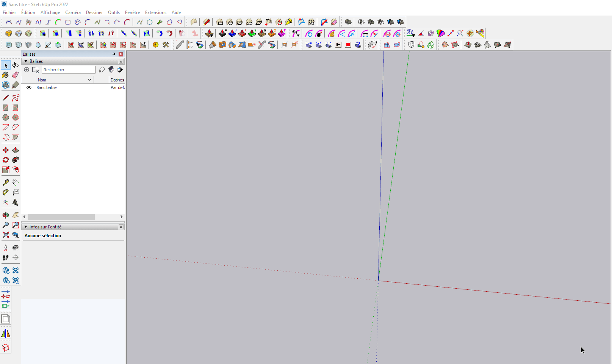Click the red square stop icon
Viewport: 612px width, 364px height.
[x=348, y=45]
